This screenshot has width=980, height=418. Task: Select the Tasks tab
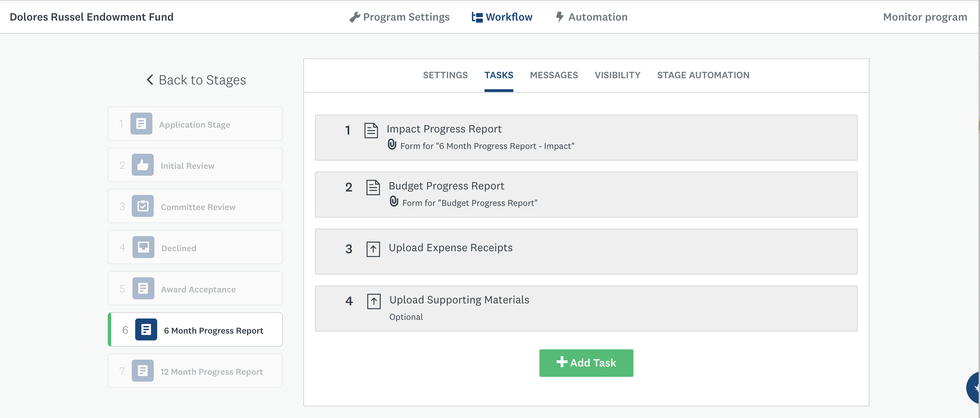[498, 75]
